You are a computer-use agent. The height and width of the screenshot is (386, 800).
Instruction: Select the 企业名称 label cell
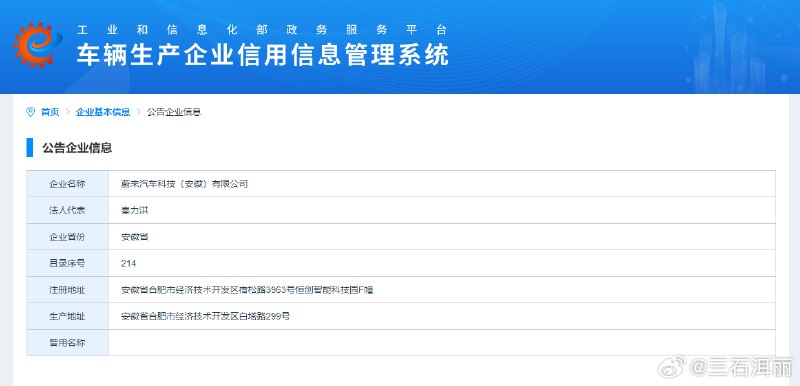coord(67,184)
